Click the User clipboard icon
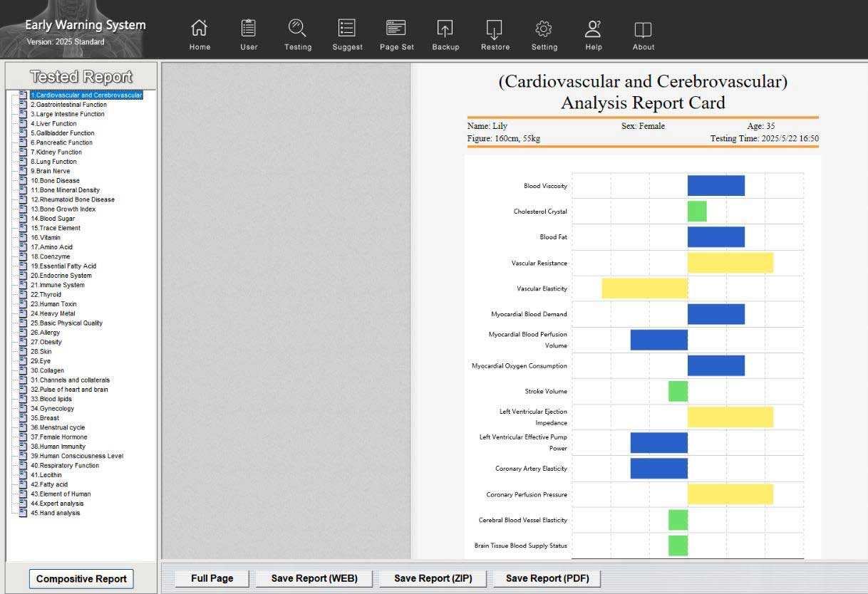The width and height of the screenshot is (868, 594). [x=249, y=29]
